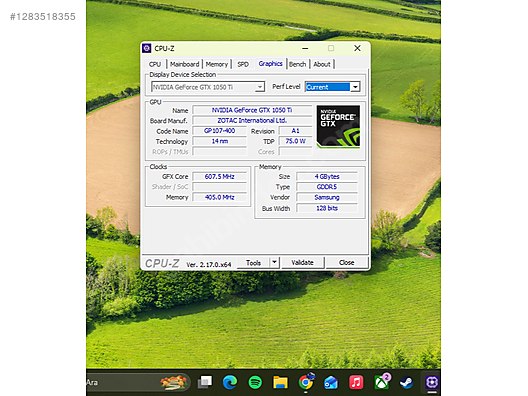Click the GP107-400 code name value
The width and height of the screenshot is (528, 396).
tap(220, 131)
